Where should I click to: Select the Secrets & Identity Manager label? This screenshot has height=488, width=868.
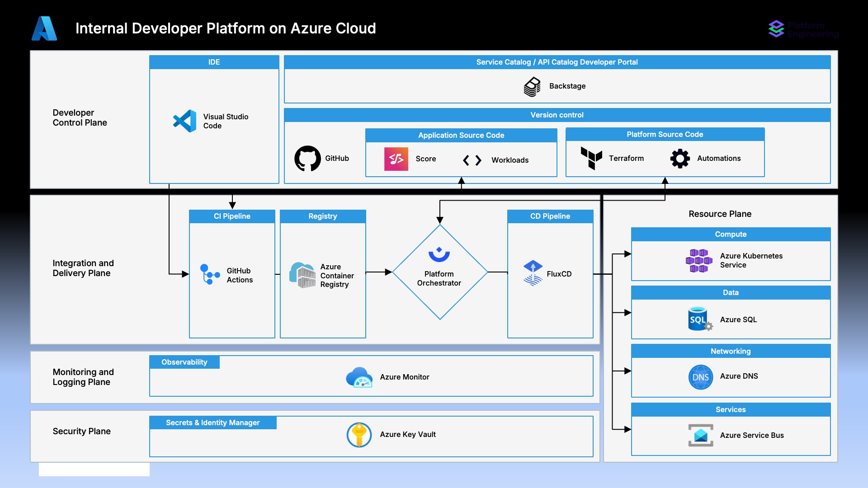pos(213,422)
